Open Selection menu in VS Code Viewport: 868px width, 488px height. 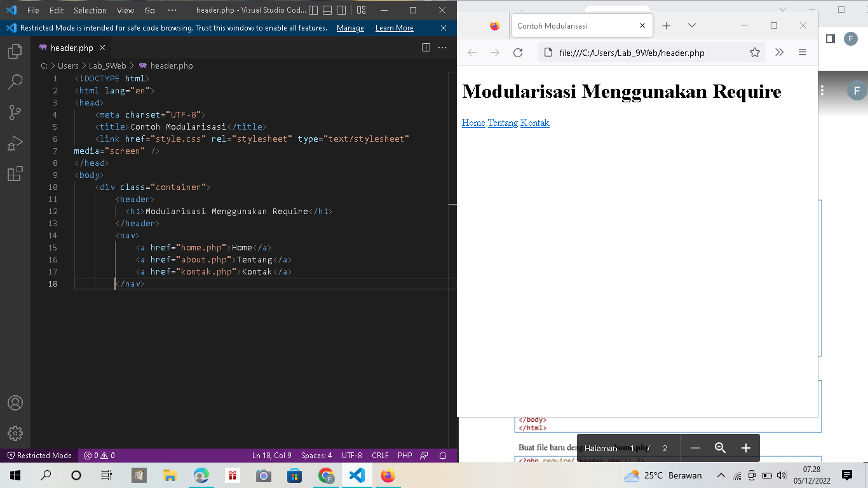pyautogui.click(x=90, y=10)
